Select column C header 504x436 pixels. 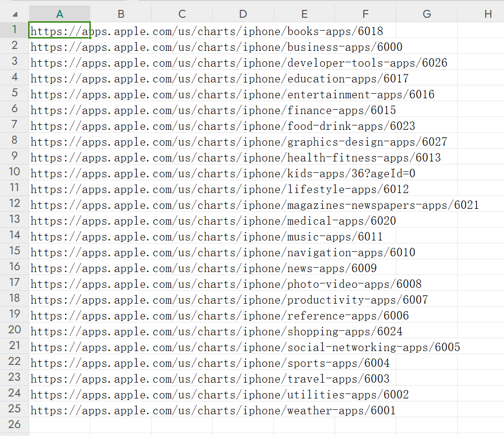click(x=182, y=14)
